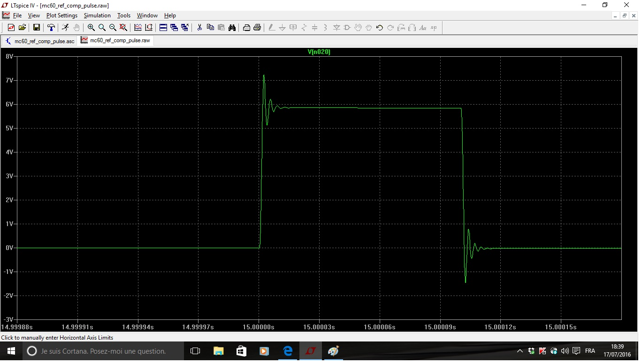
Task: Tile windows using the tile icon
Action: (163, 28)
